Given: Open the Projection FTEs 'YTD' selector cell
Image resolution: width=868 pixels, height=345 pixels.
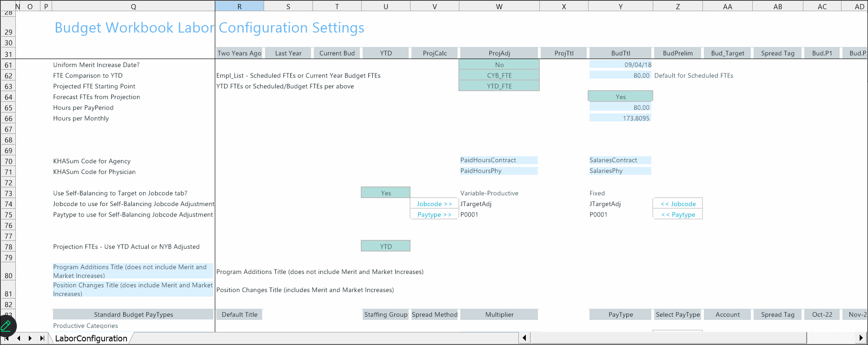Looking at the screenshot, I should click(x=385, y=246).
